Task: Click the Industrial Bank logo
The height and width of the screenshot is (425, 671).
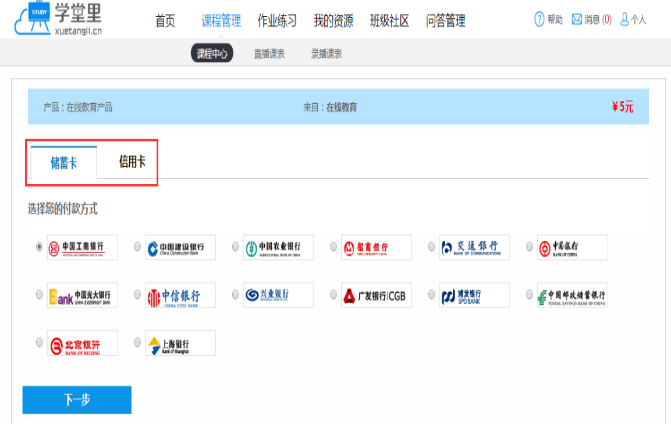Action: [278, 295]
